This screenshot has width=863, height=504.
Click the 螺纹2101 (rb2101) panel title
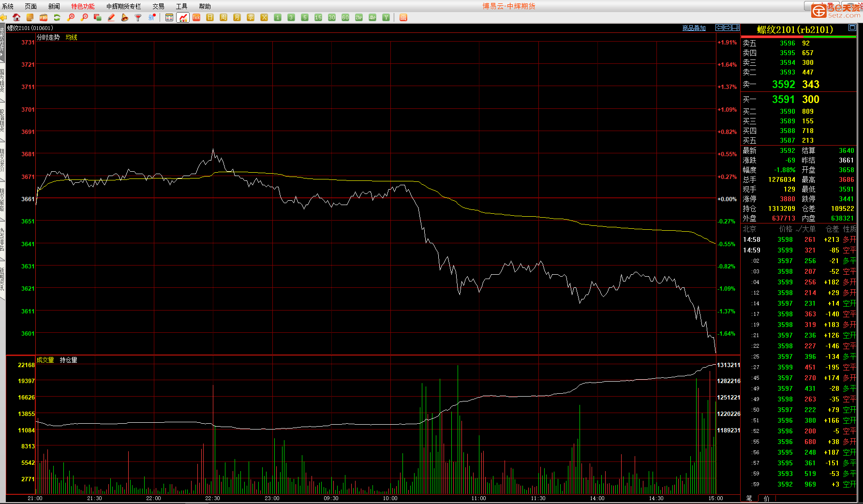(795, 30)
